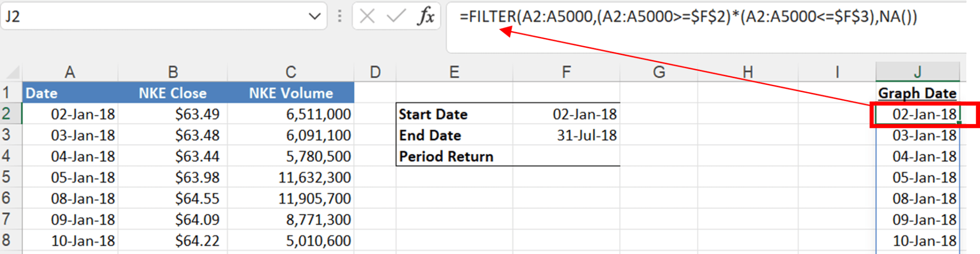Select the End Date value 31-Jul-18
The image size is (980, 254).
coord(566,135)
